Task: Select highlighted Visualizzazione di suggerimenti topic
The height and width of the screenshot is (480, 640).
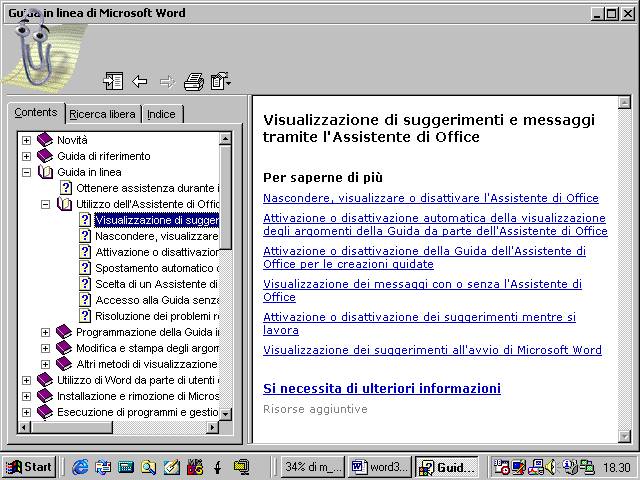Action: tap(157, 220)
